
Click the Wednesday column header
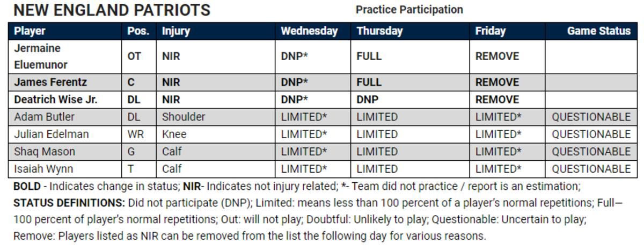click(309, 31)
